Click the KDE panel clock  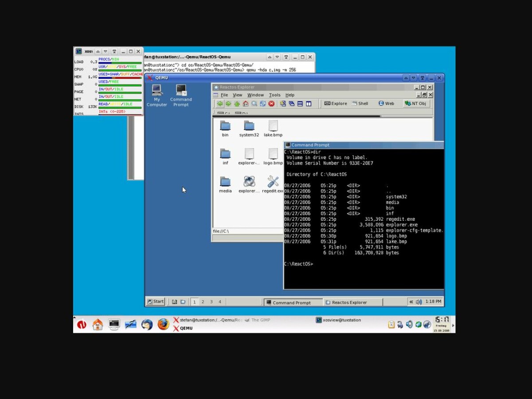[x=442, y=325]
